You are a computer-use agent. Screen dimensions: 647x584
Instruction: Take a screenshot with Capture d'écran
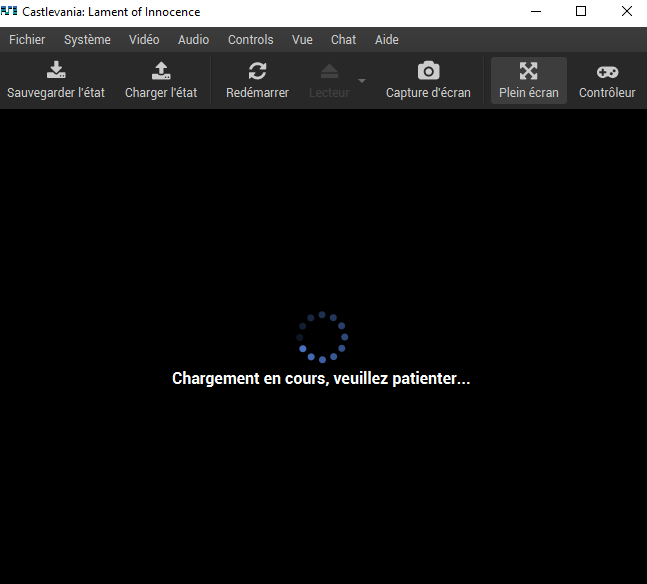(x=428, y=80)
